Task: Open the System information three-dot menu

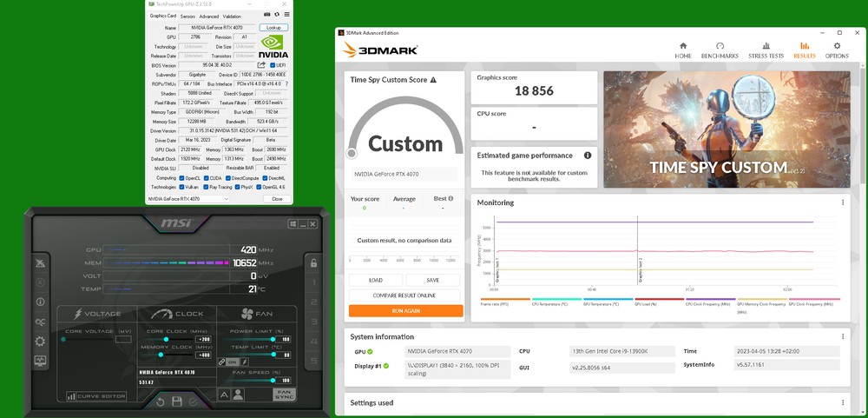Action: 843,336
